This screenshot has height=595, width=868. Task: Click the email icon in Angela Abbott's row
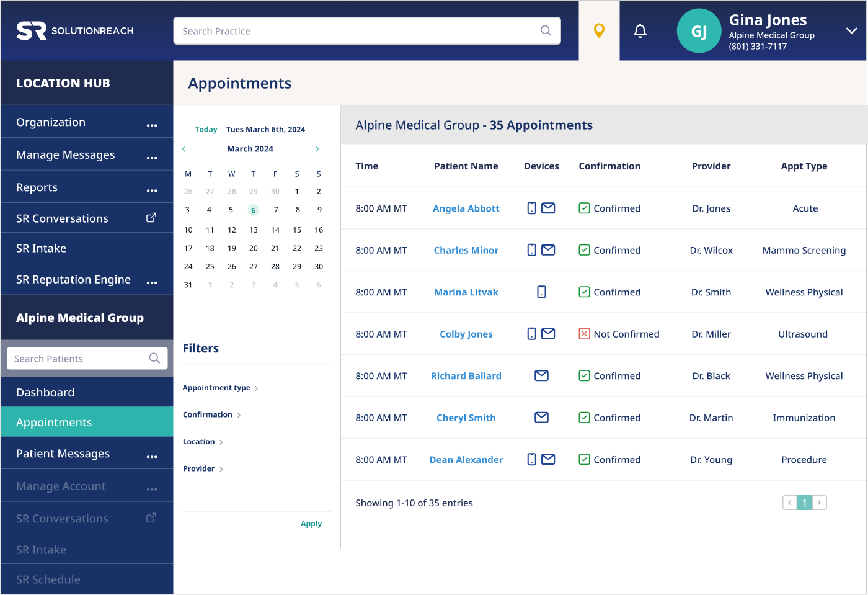548,208
